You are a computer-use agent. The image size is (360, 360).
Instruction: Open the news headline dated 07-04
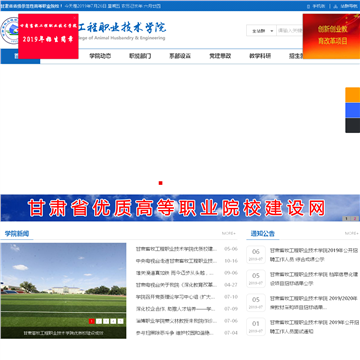click(x=175, y=333)
